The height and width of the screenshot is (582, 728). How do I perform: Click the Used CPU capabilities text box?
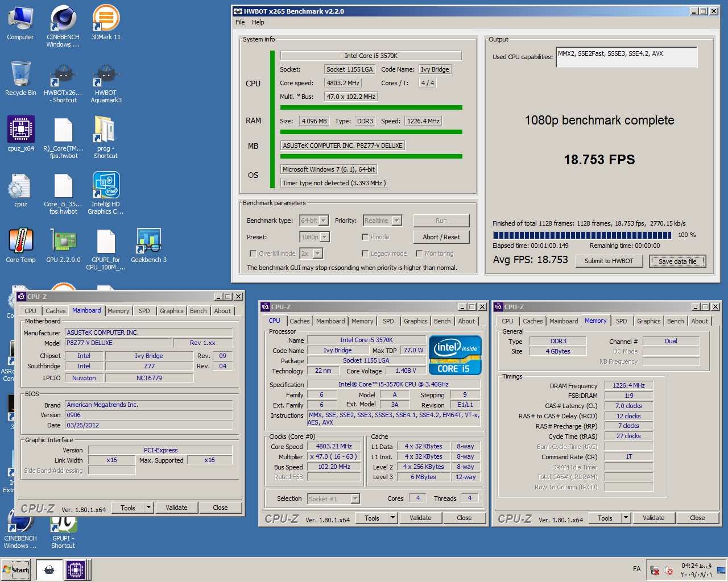tap(627, 57)
